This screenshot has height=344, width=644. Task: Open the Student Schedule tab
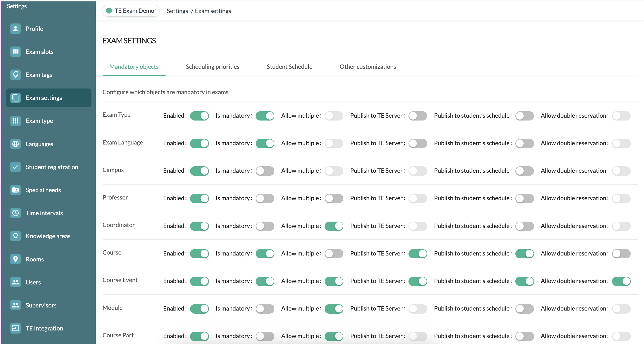[290, 67]
